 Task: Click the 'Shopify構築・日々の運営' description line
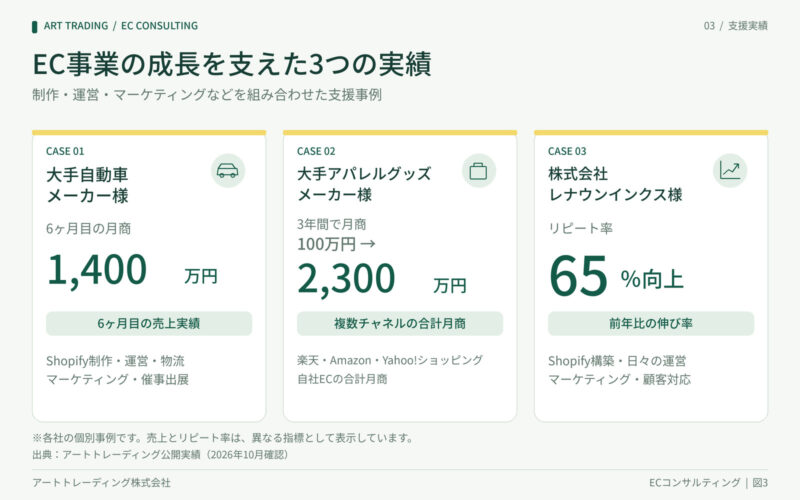pyautogui.click(x=617, y=361)
